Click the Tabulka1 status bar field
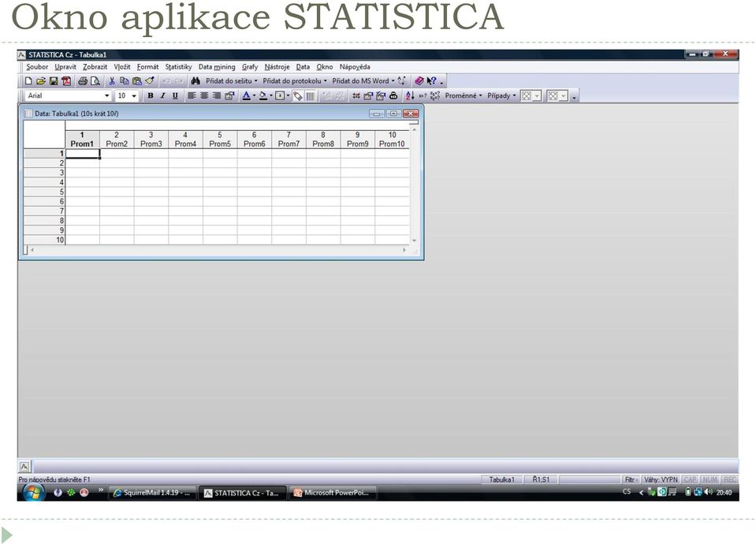 pos(501,480)
